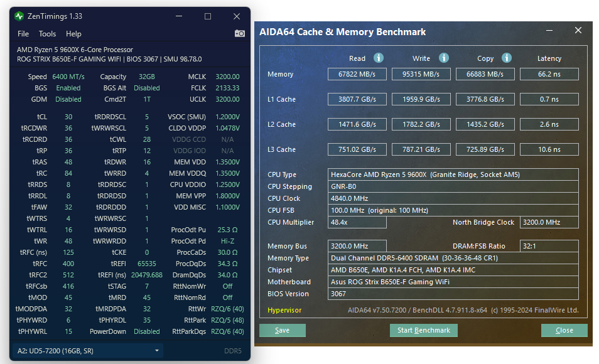Click the DRAM:FSB Ratio 32:1 field
Screen dimensions: 599x364
click(549, 246)
